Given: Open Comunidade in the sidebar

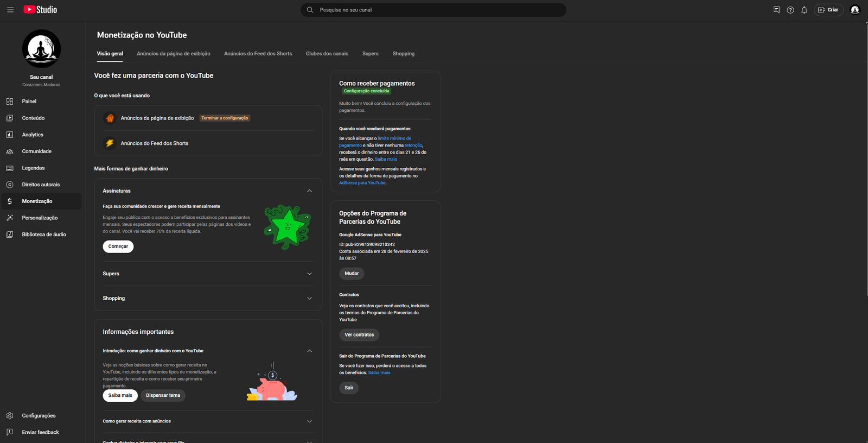Looking at the screenshot, I should tap(41, 151).
